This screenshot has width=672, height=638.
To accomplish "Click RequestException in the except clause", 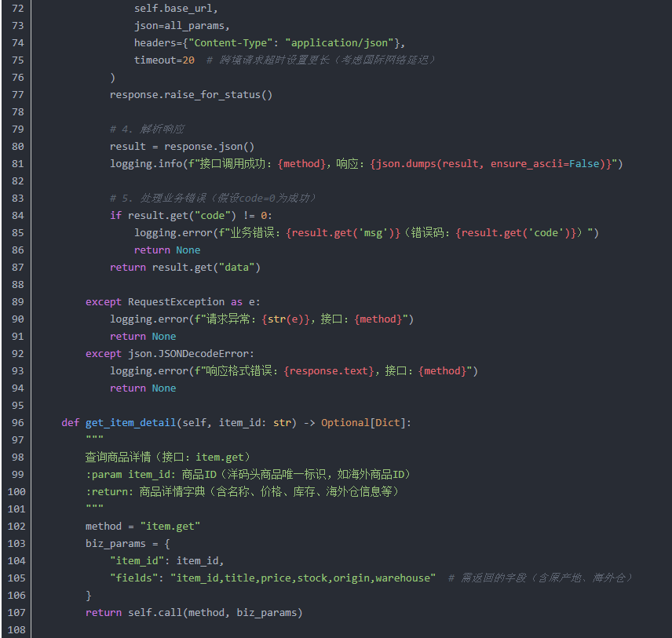I will [x=176, y=302].
